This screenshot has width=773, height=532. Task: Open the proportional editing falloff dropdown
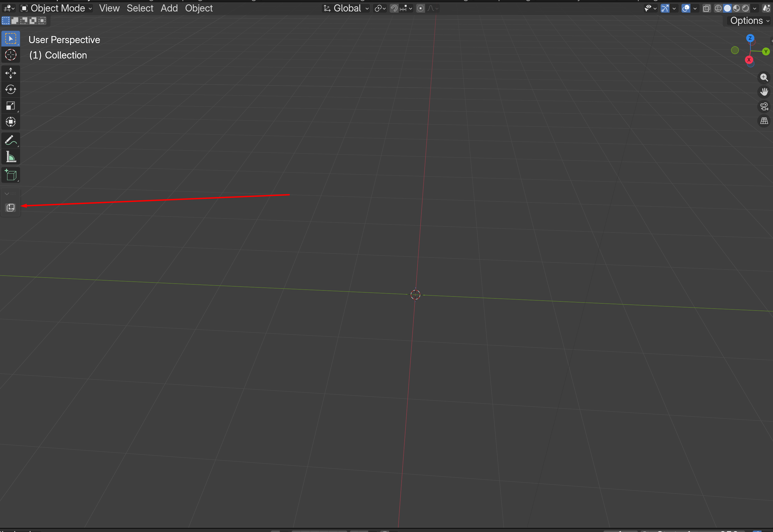(x=433, y=8)
